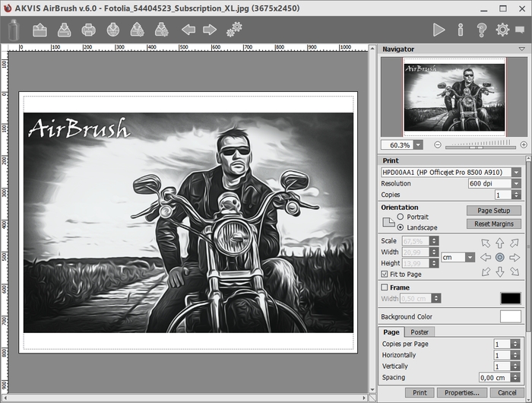Image resolution: width=532 pixels, height=403 pixels.
Task: Click the Reset Margins button
Action: point(494,224)
